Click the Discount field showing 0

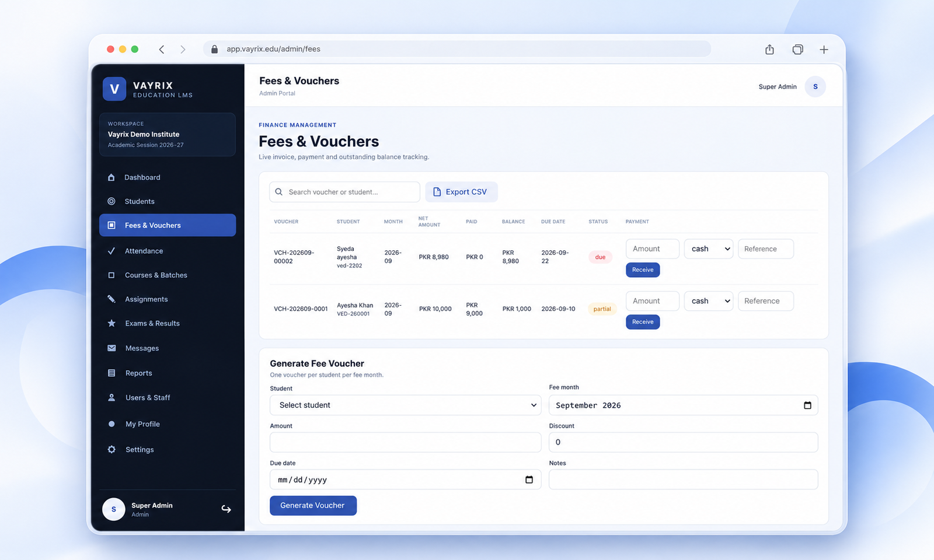[x=684, y=442]
